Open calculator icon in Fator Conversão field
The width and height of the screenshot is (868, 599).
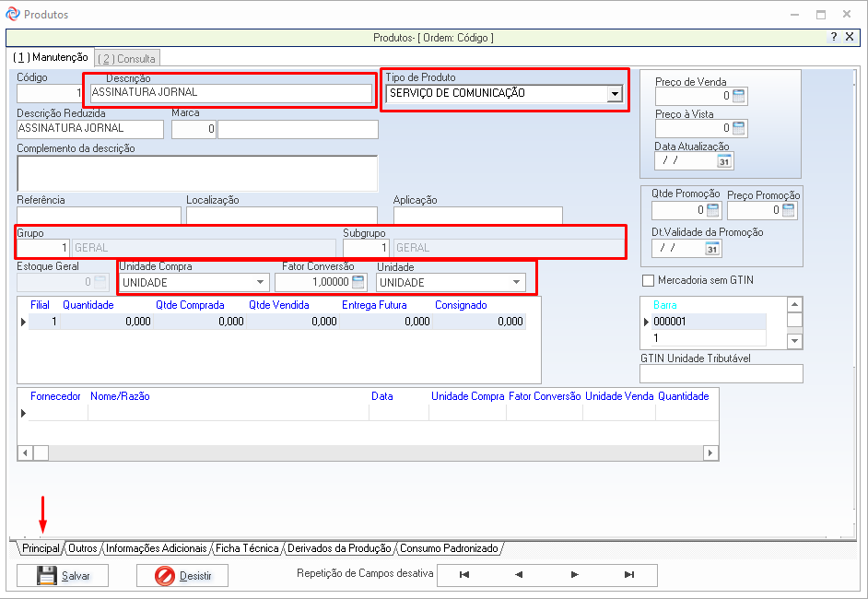(358, 282)
